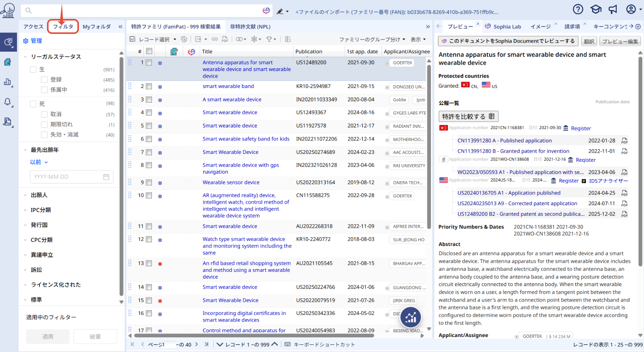Click the 特許を比較する button
Image resolution: width=644 pixels, height=352 pixels.
tap(468, 116)
